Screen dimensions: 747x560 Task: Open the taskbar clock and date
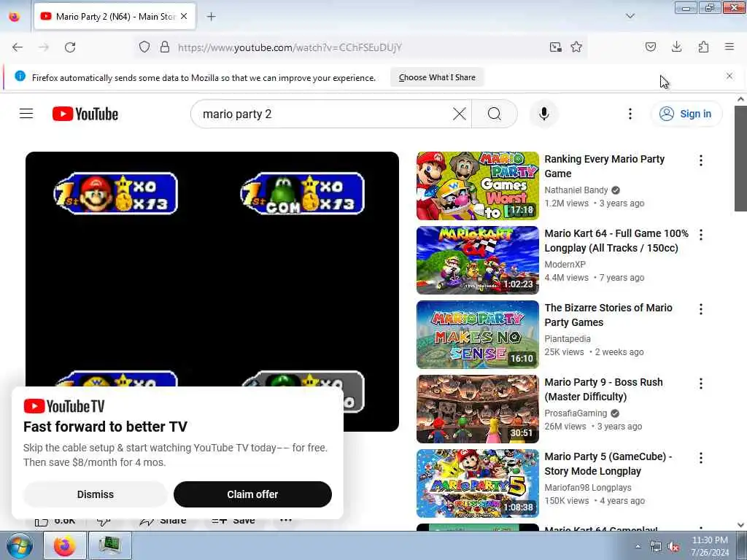point(709,545)
